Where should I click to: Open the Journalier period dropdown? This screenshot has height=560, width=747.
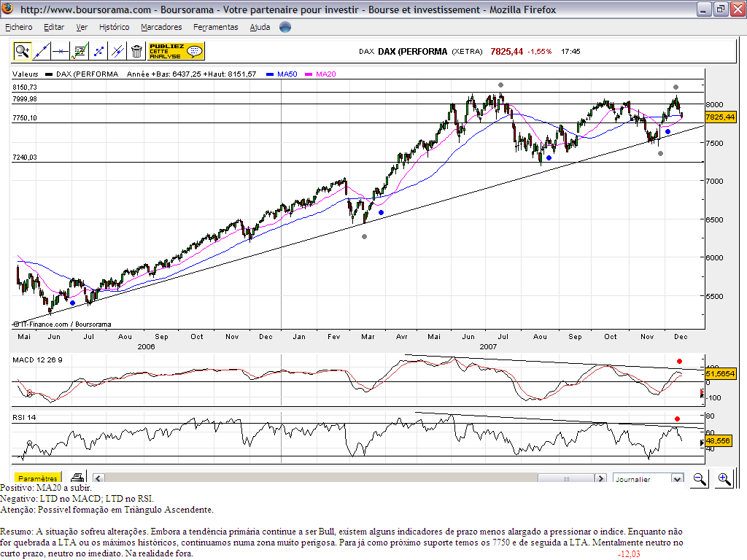(649, 479)
